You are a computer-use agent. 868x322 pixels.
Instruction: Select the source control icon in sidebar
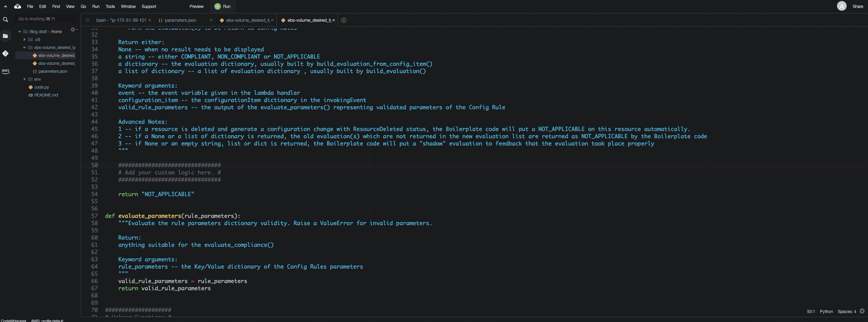pos(6,53)
